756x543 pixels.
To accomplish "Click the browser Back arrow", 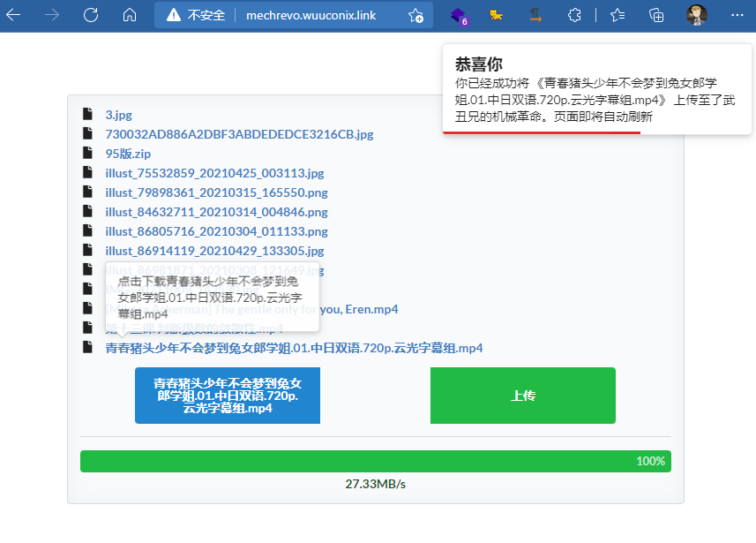I will point(14,15).
